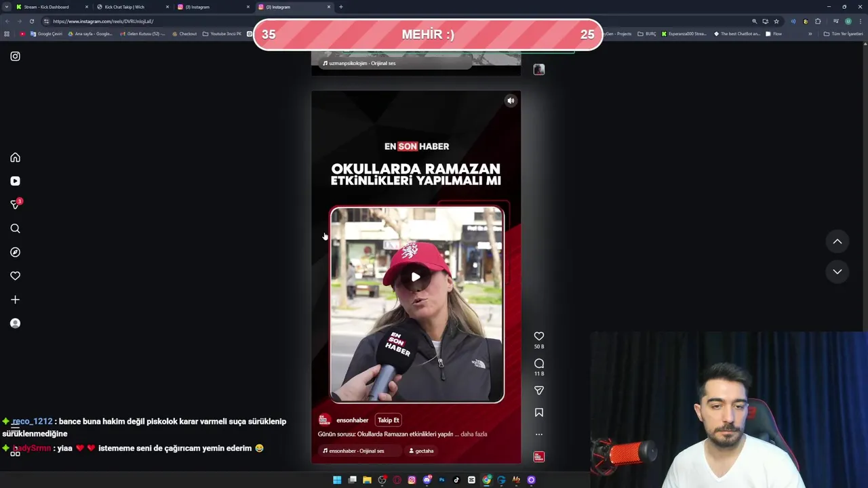Go back in browser history

click(x=6, y=21)
